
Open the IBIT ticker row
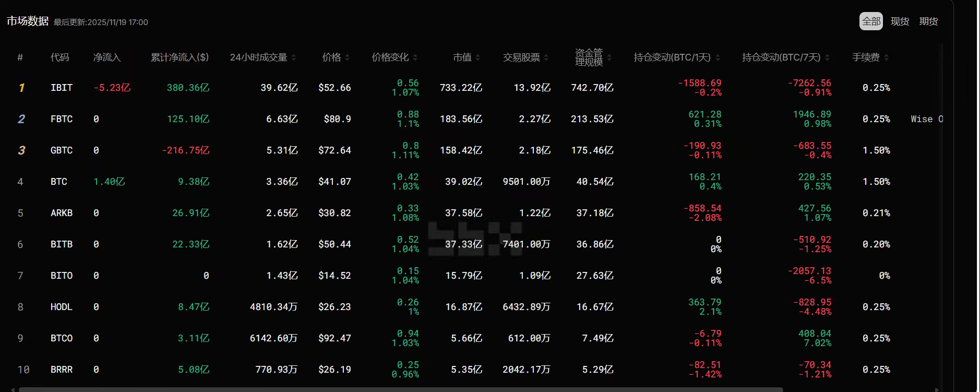point(62,88)
